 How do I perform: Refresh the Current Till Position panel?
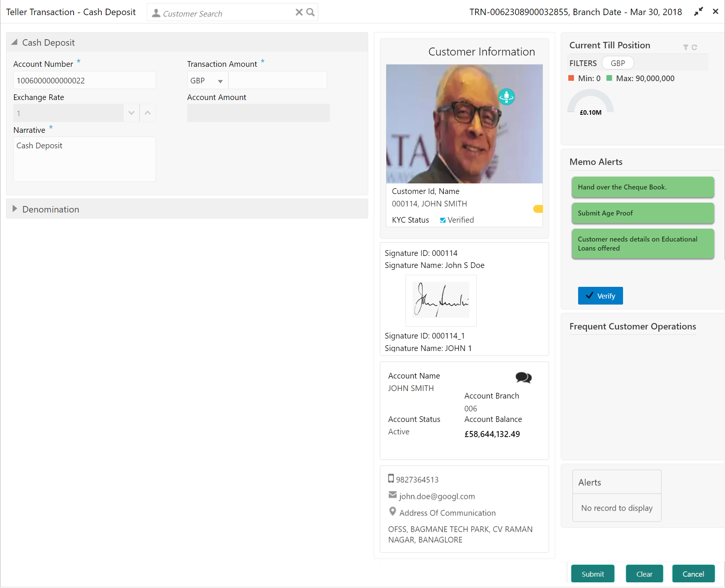point(694,47)
